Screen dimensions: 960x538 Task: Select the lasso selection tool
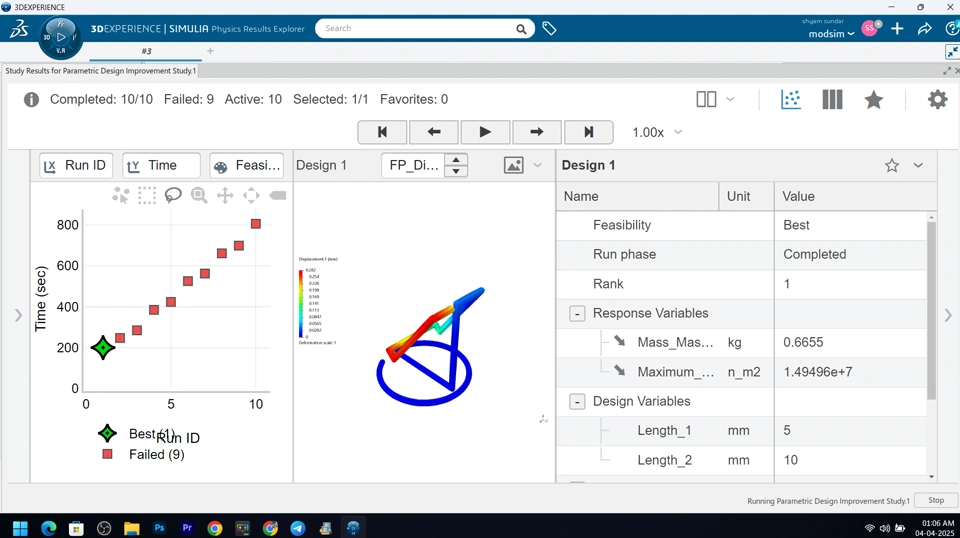pyautogui.click(x=173, y=195)
